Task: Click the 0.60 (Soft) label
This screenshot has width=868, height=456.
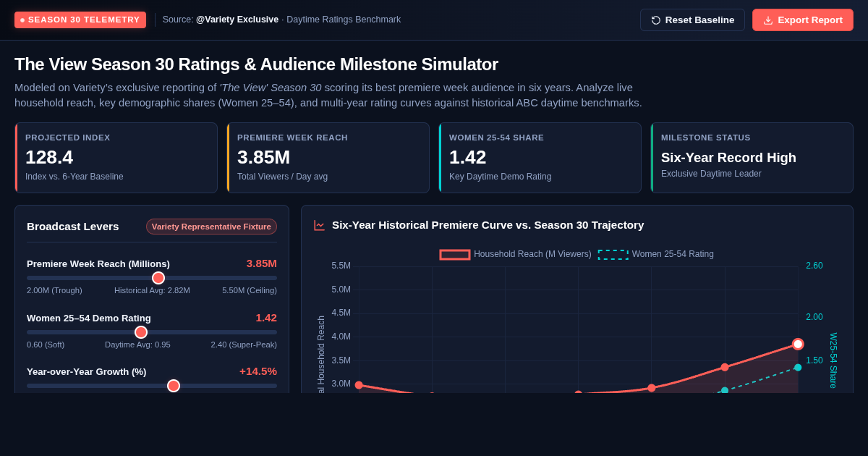Action: [46, 345]
